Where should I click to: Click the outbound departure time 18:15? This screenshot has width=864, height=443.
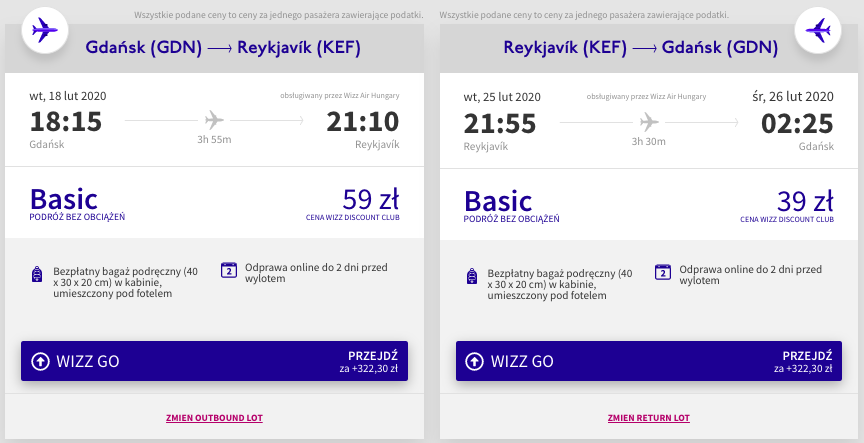tap(66, 122)
